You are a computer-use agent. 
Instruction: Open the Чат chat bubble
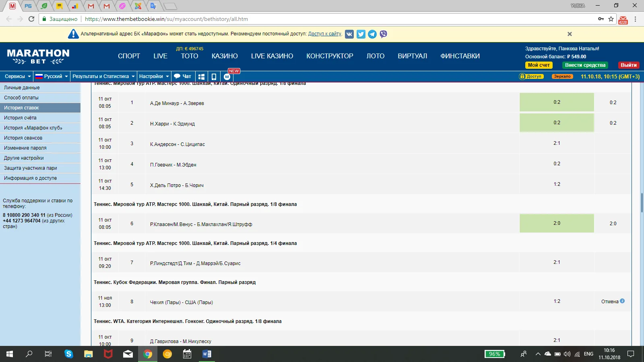pos(182,76)
